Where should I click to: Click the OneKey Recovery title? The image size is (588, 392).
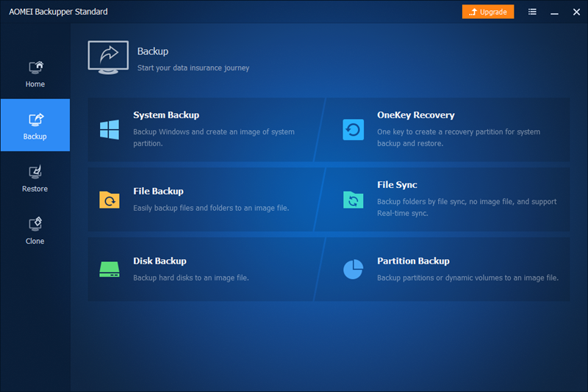[x=416, y=115]
